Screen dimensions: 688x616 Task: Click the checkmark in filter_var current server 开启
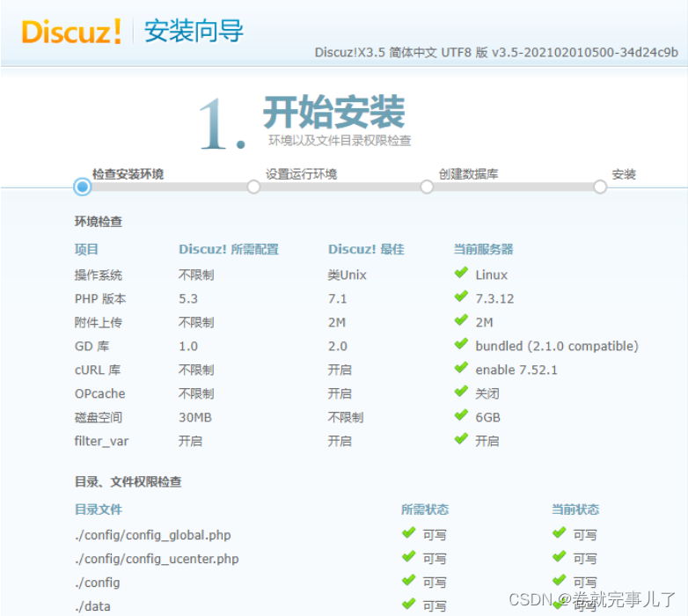(x=461, y=439)
